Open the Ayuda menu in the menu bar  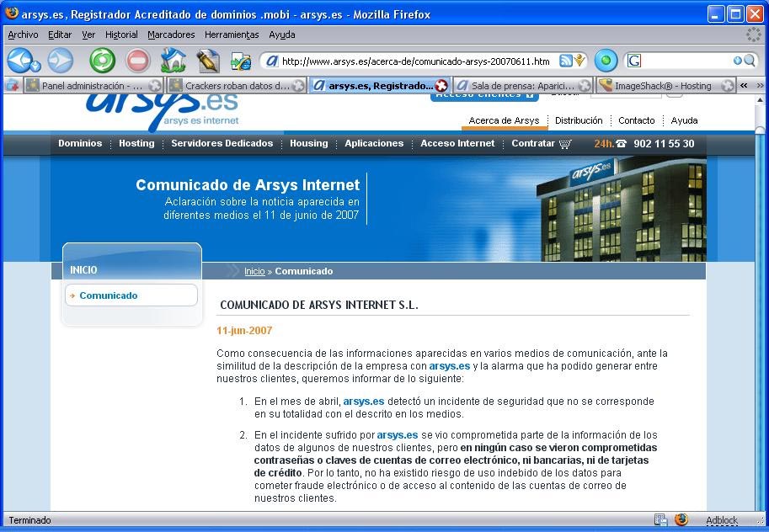(282, 35)
